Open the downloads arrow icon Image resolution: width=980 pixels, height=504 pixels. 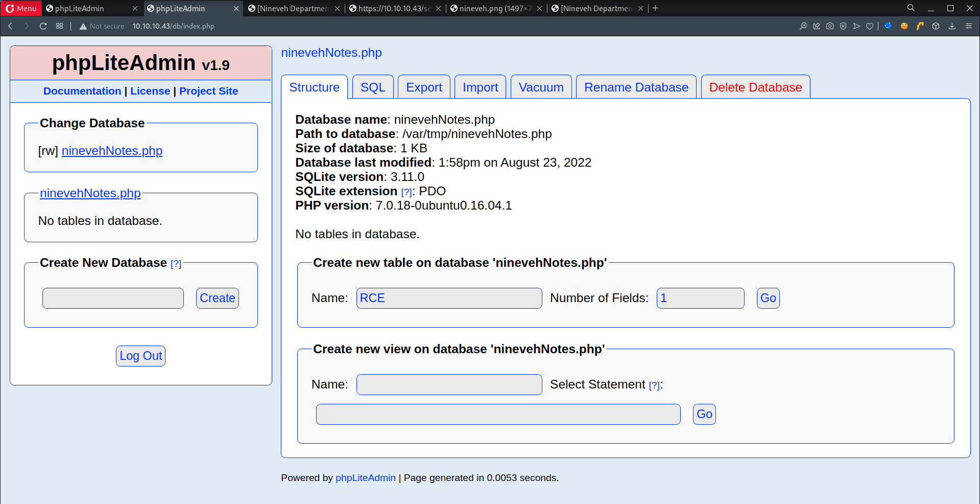[952, 26]
